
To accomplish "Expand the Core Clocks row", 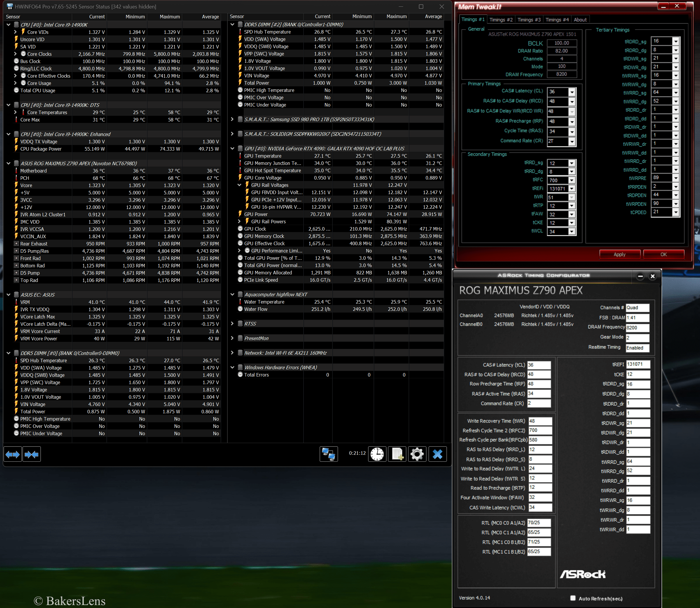I will pyautogui.click(x=15, y=54).
